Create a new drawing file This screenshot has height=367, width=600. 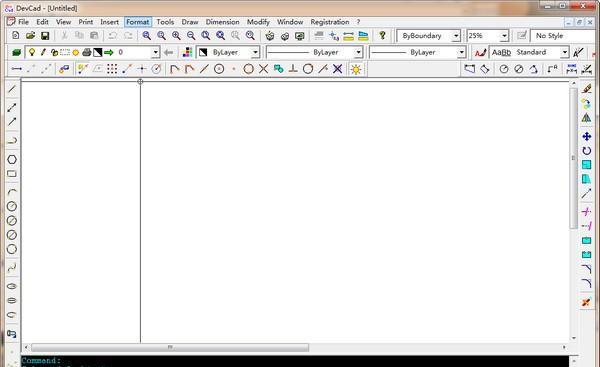[16, 36]
